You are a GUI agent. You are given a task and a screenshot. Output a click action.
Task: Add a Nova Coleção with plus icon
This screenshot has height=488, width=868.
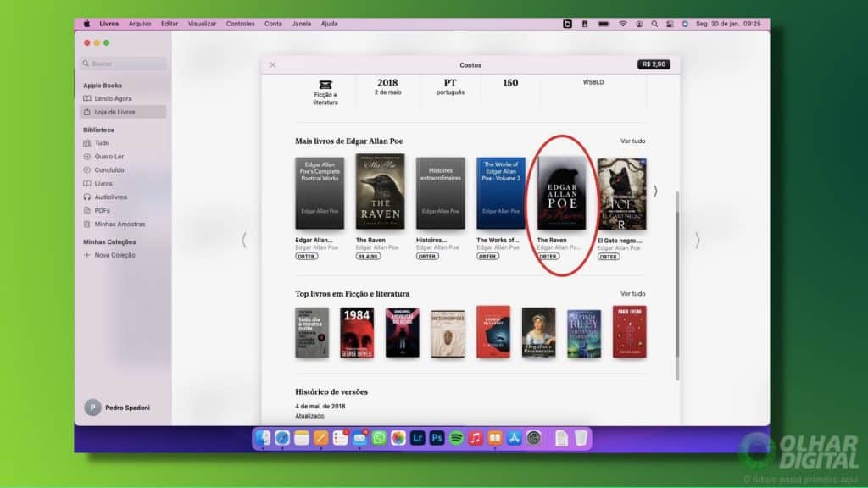pyautogui.click(x=87, y=255)
